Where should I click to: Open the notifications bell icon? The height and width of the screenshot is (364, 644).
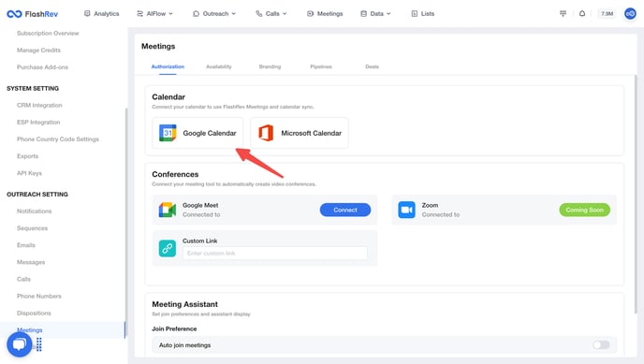click(x=582, y=13)
